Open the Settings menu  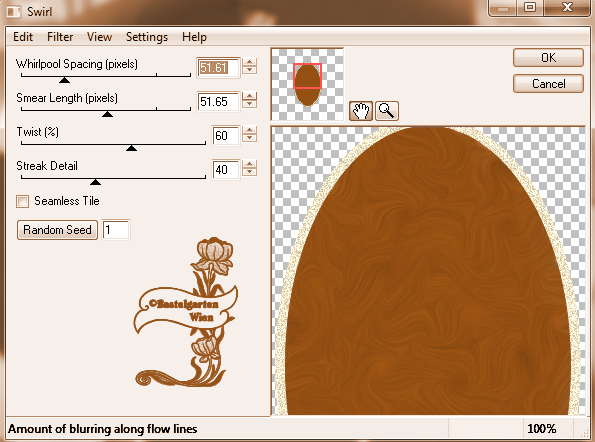147,37
